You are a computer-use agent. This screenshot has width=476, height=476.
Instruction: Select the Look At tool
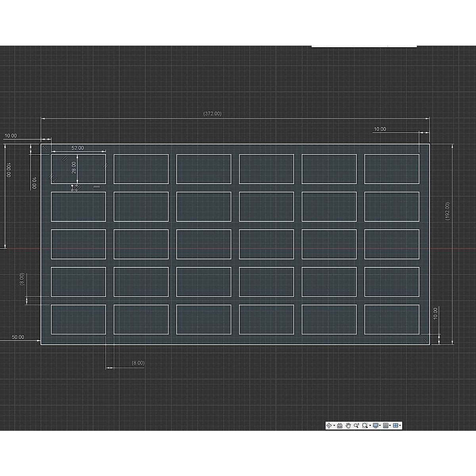(340, 425)
